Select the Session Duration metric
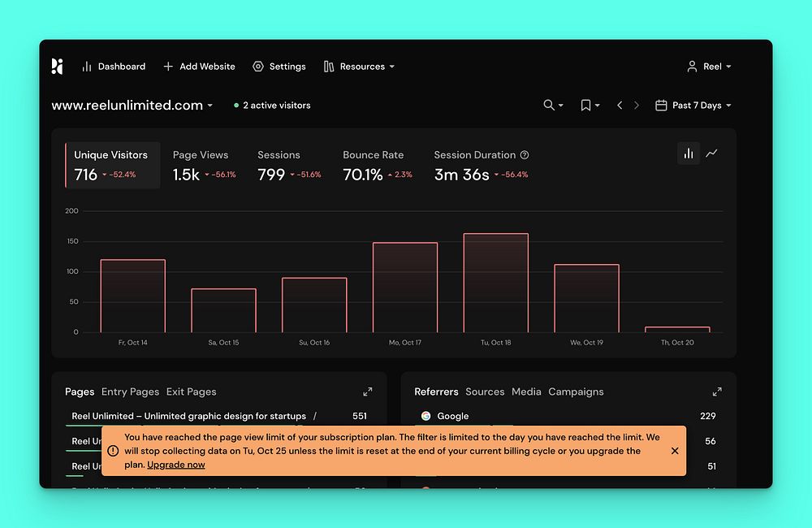 pos(481,165)
